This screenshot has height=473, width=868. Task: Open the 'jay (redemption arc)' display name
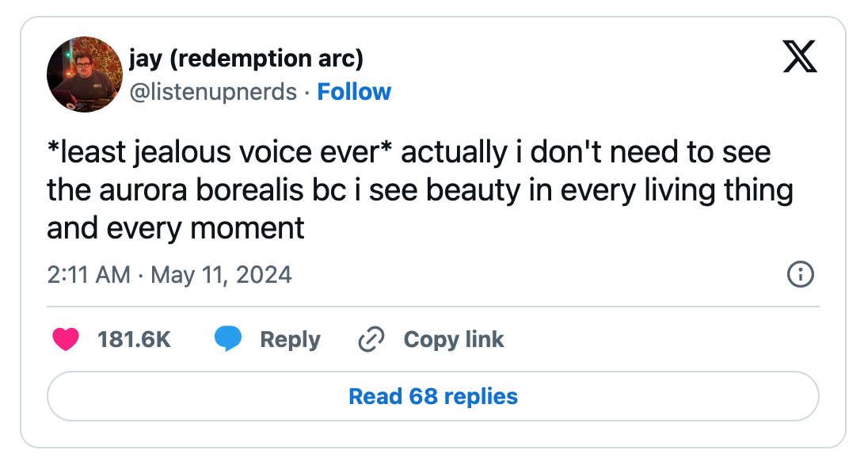click(246, 59)
